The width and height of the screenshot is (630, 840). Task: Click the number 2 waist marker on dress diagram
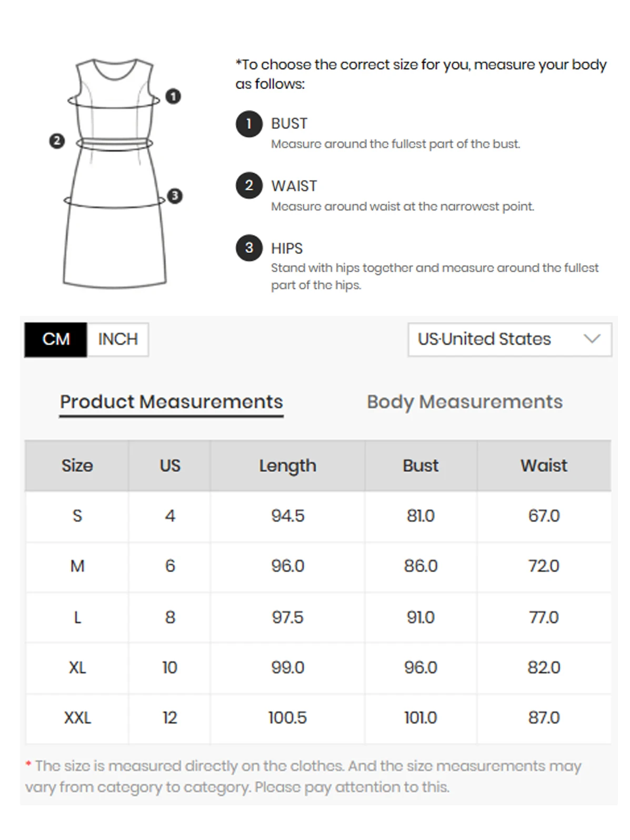tap(57, 141)
